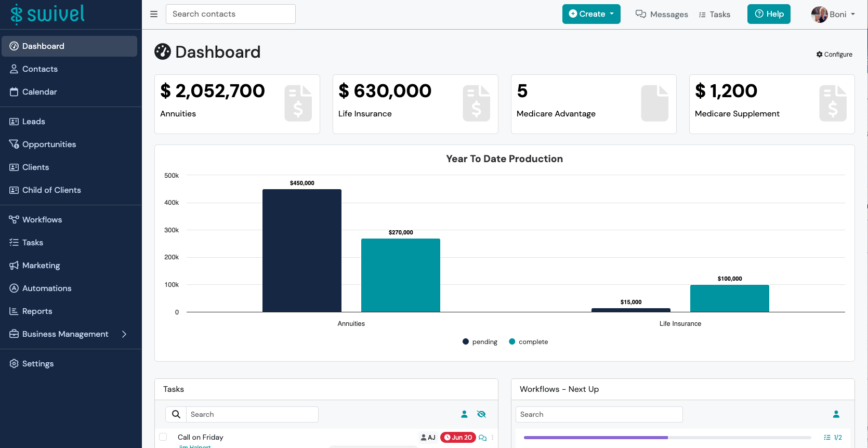
Task: Click the Tasks search magnifier icon
Action: [176, 414]
